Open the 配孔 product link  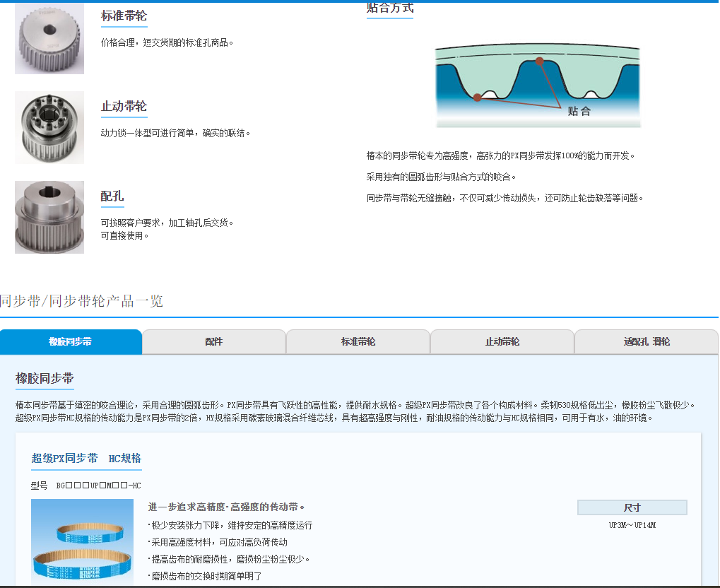coord(112,196)
